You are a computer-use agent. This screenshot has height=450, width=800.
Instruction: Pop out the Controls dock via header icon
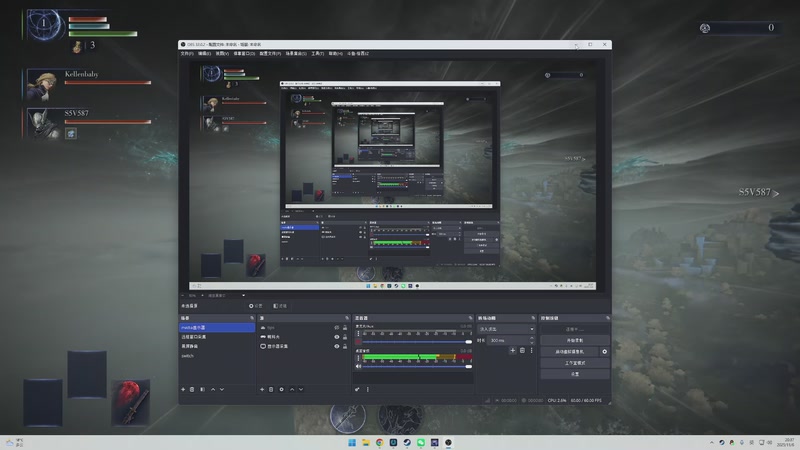pyautogui.click(x=608, y=318)
